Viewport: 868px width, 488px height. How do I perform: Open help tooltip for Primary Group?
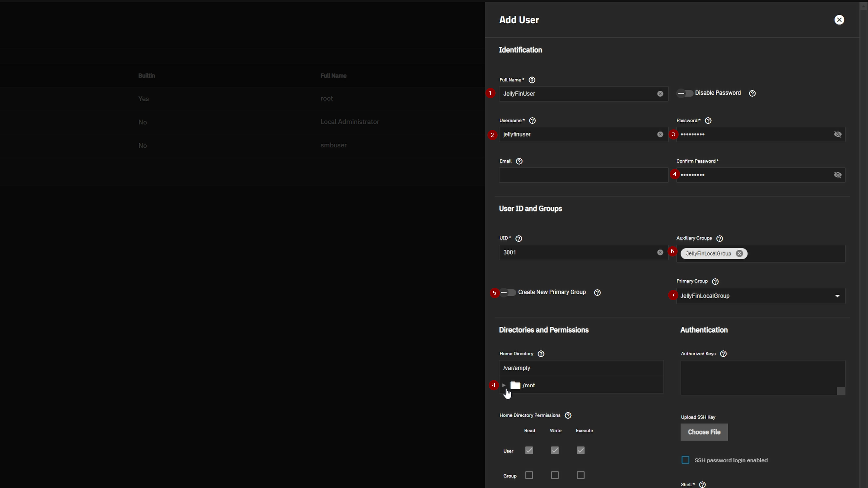[715, 282]
